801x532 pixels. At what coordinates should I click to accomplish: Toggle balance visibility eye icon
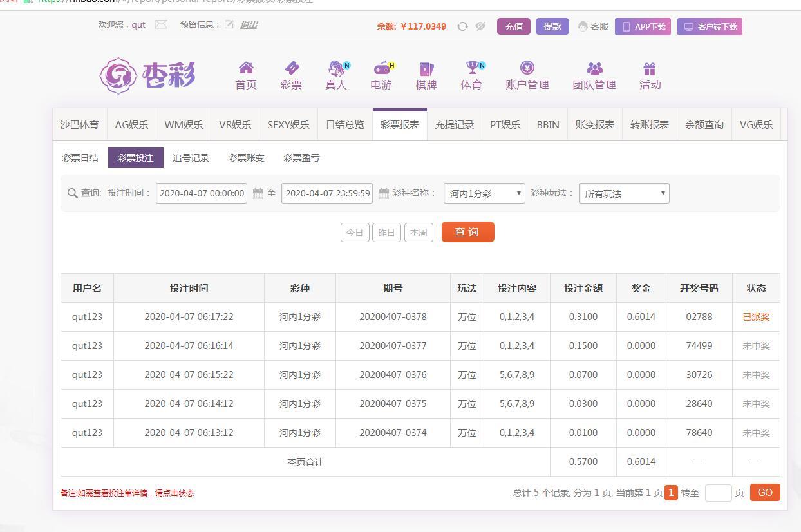pyautogui.click(x=480, y=26)
